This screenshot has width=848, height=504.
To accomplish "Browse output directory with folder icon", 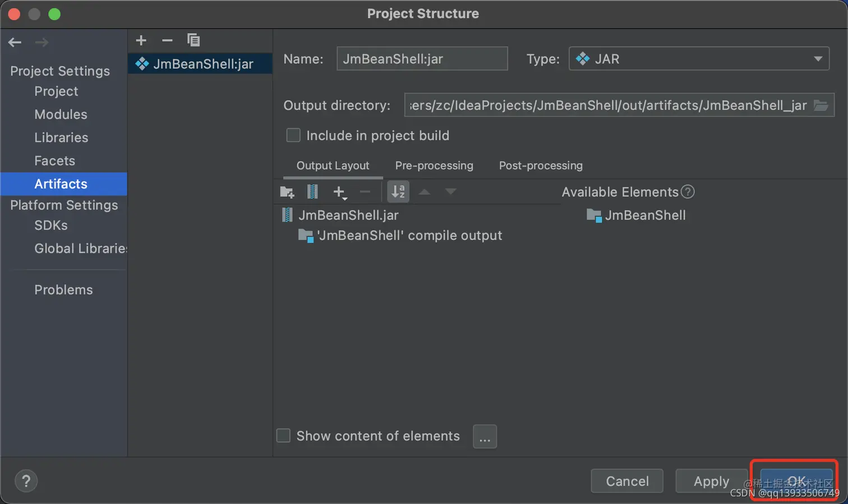I will [821, 105].
